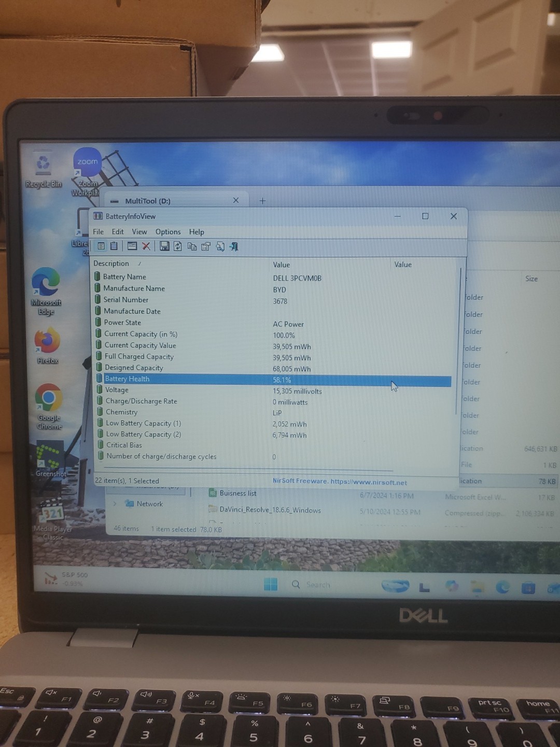This screenshot has width=560, height=747.
Task: Open the S&P 500 taskbar widget
Action: 66,579
